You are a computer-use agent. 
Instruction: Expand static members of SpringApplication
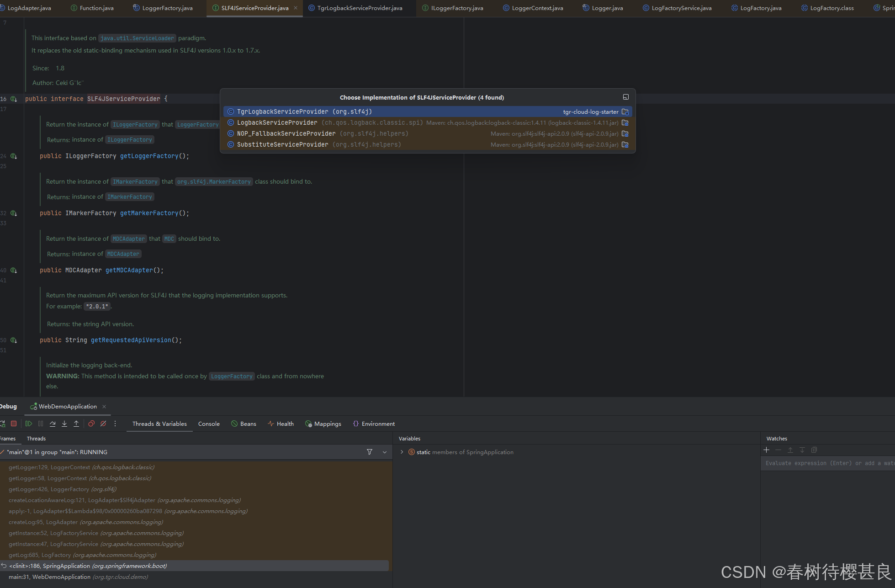click(x=402, y=452)
